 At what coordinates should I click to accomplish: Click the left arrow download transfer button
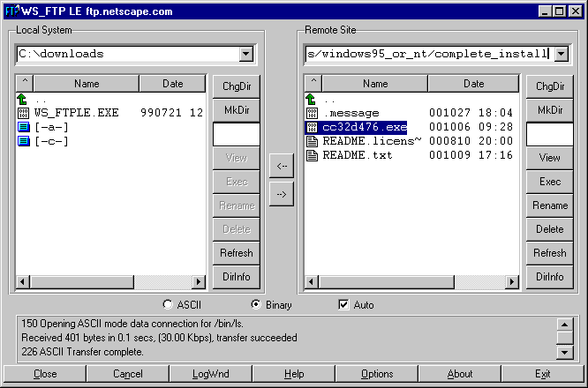click(282, 166)
